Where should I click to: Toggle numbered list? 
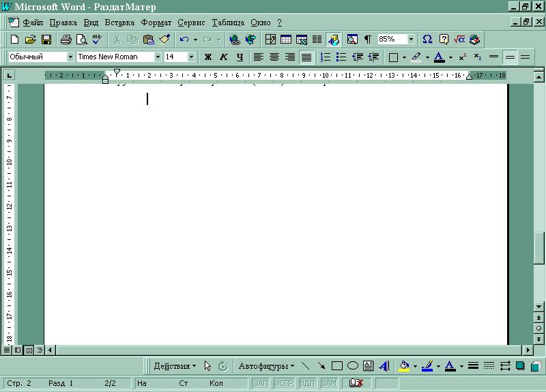(326, 57)
